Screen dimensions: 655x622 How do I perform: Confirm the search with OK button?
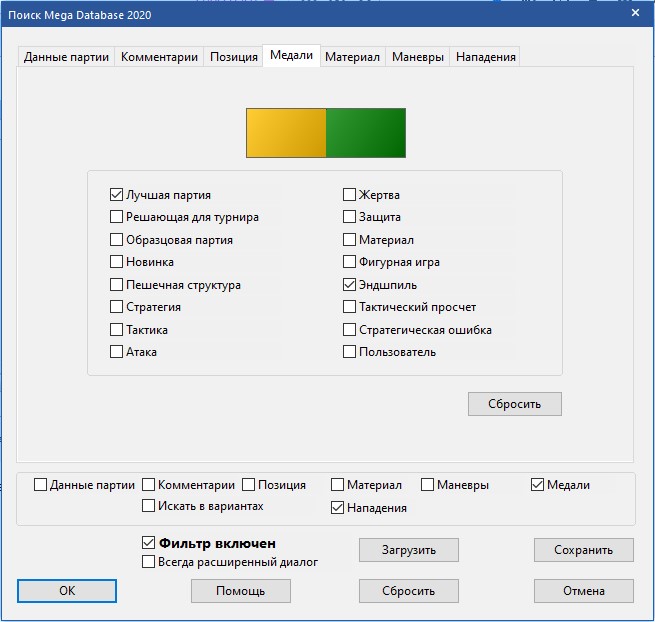[x=67, y=591]
